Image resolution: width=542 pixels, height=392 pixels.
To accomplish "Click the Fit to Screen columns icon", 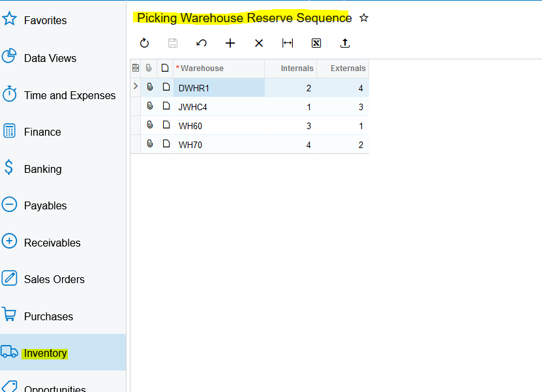I will point(288,43).
